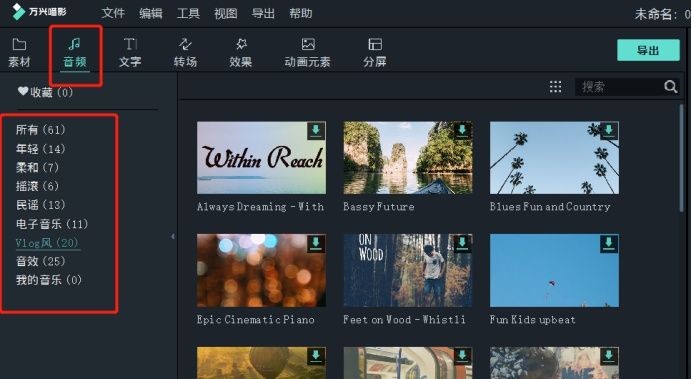Select the Within Reach thumbnail
This screenshot has height=379, width=692.
[x=261, y=158]
